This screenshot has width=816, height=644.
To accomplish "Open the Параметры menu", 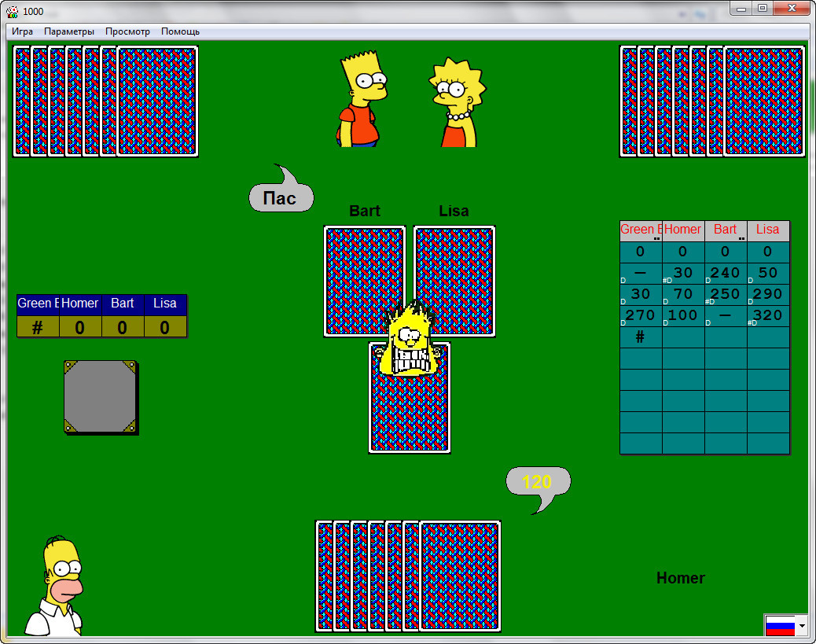I will pyautogui.click(x=69, y=31).
